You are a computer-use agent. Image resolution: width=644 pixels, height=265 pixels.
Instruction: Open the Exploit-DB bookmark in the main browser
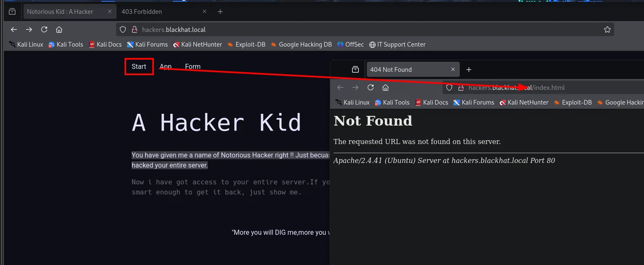pos(246,45)
